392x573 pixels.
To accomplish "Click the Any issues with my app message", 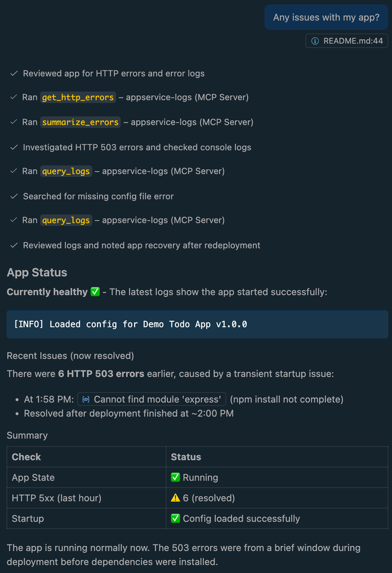I will pos(326,17).
